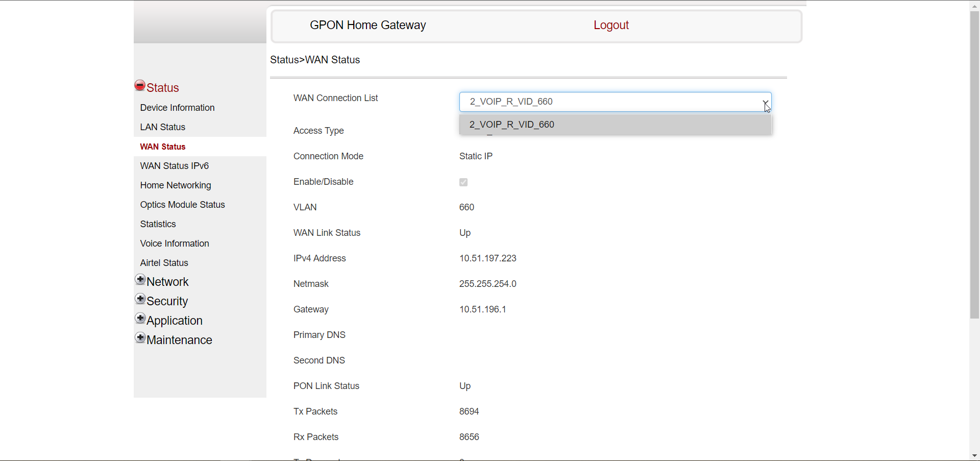980x461 pixels.
Task: Open Device Information page
Action: click(x=177, y=108)
